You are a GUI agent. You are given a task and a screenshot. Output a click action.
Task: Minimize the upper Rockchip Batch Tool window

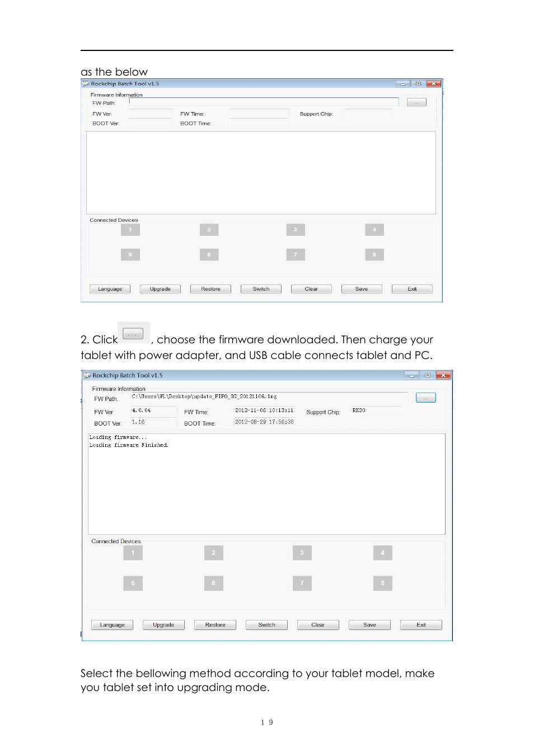tap(403, 83)
